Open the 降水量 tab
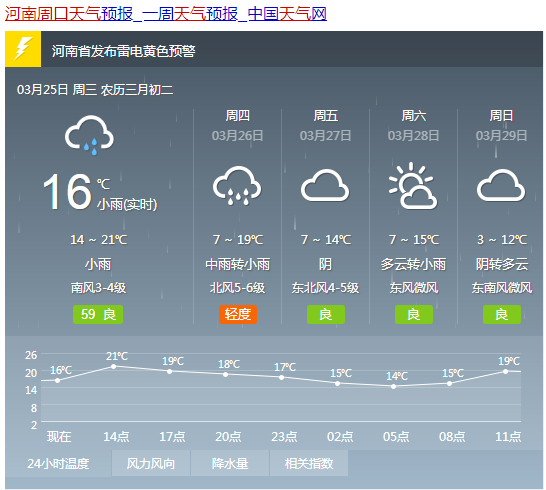This screenshot has height=490, width=546. (x=230, y=463)
